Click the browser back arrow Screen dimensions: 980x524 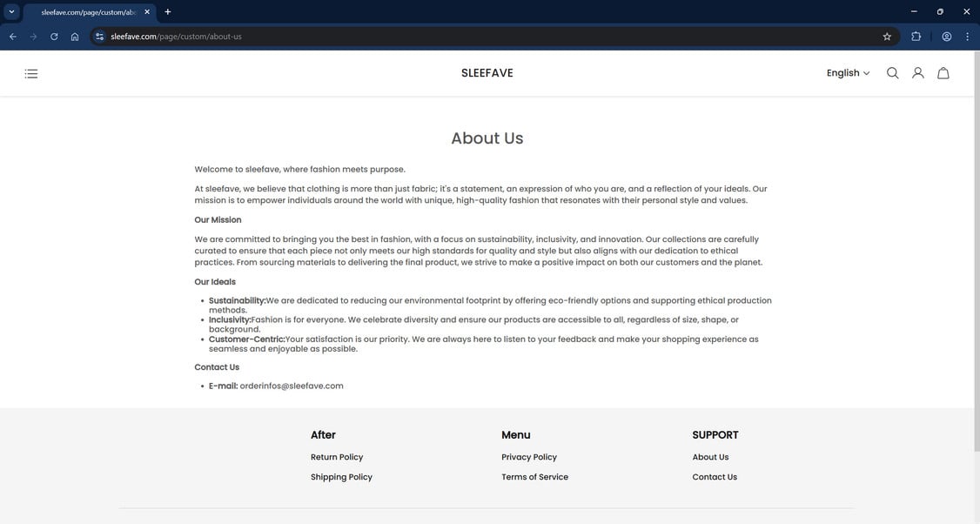[x=13, y=37]
